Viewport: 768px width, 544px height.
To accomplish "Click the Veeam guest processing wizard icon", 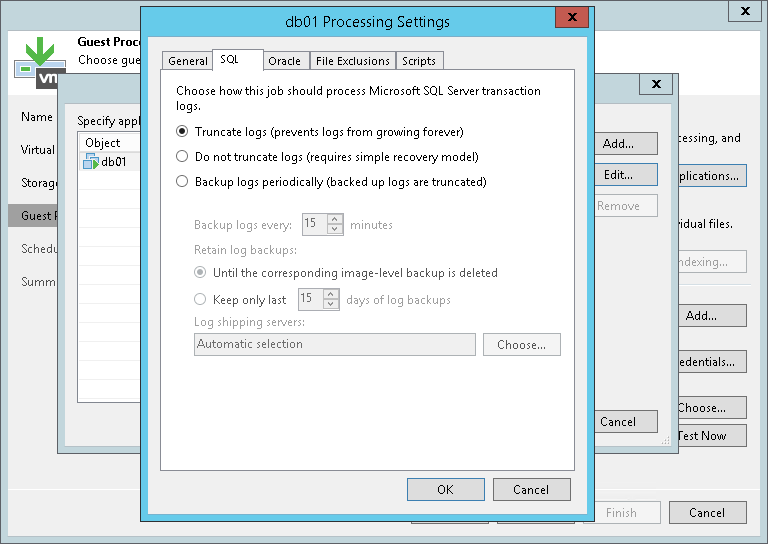I will tap(40, 63).
